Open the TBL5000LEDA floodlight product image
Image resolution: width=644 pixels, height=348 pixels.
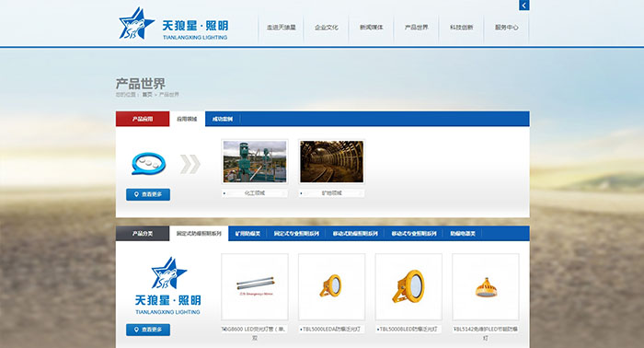331,287
